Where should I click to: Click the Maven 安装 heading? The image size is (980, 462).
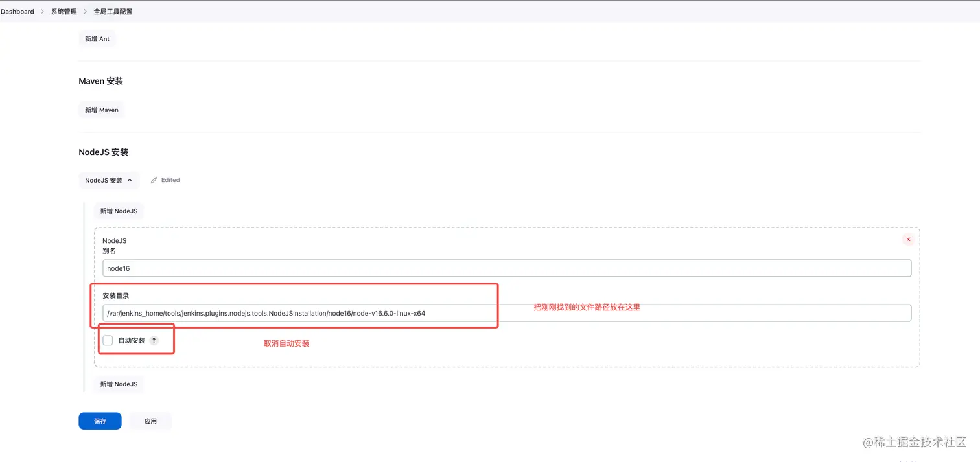point(100,81)
